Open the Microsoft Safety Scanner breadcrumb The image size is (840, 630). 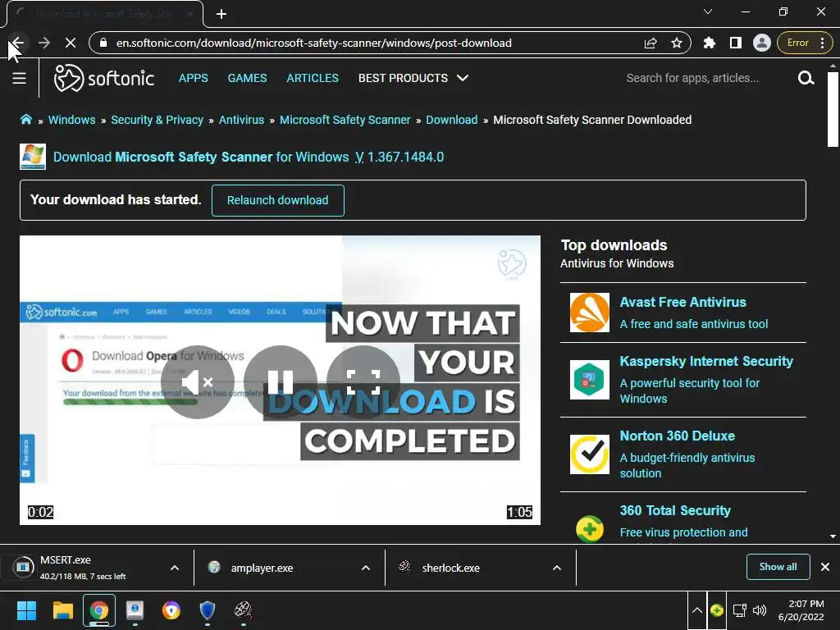345,120
